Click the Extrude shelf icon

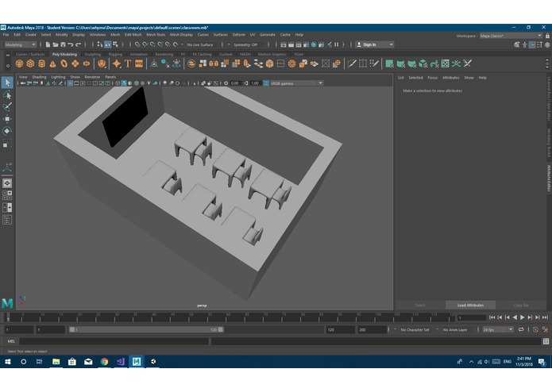pos(247,63)
